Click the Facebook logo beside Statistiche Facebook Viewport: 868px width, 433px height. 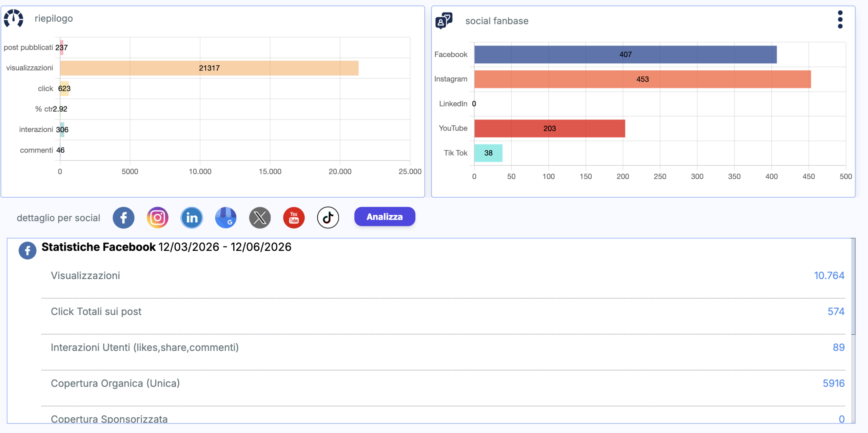[x=27, y=251]
